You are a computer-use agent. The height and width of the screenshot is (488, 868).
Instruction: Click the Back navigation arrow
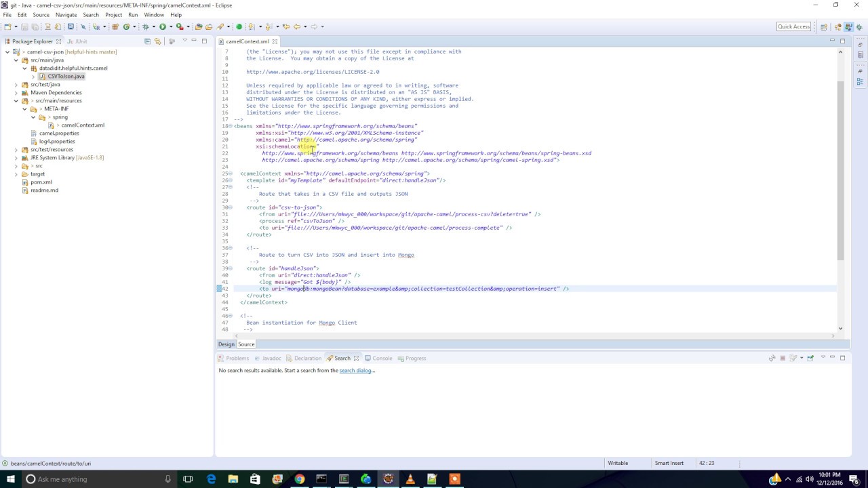click(x=297, y=26)
